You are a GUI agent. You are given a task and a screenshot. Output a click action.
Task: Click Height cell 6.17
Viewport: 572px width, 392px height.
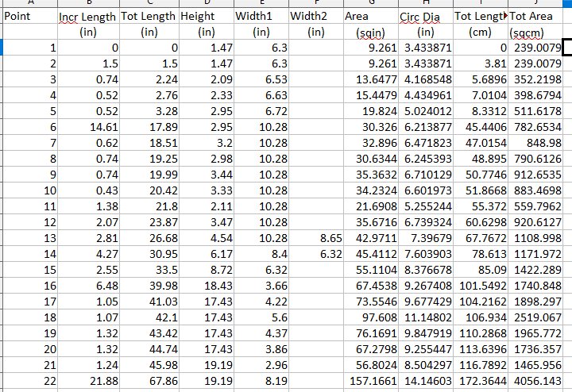coord(207,254)
